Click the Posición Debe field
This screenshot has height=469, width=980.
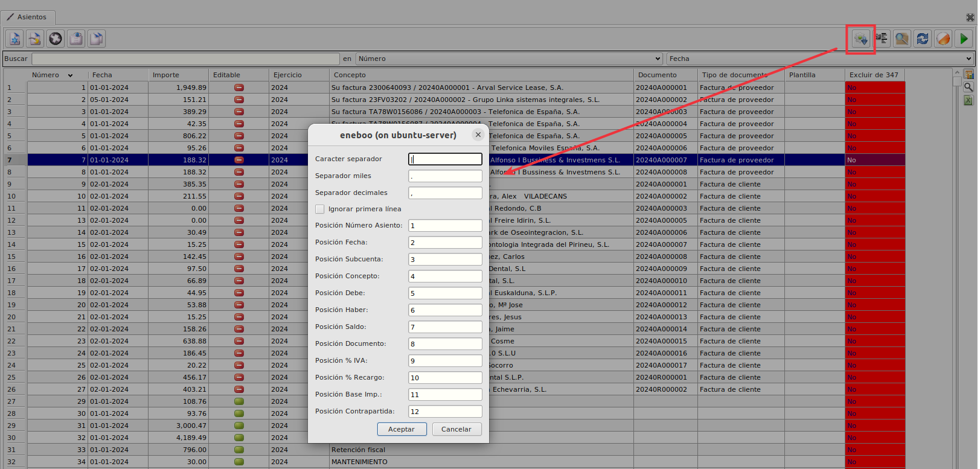click(x=445, y=293)
